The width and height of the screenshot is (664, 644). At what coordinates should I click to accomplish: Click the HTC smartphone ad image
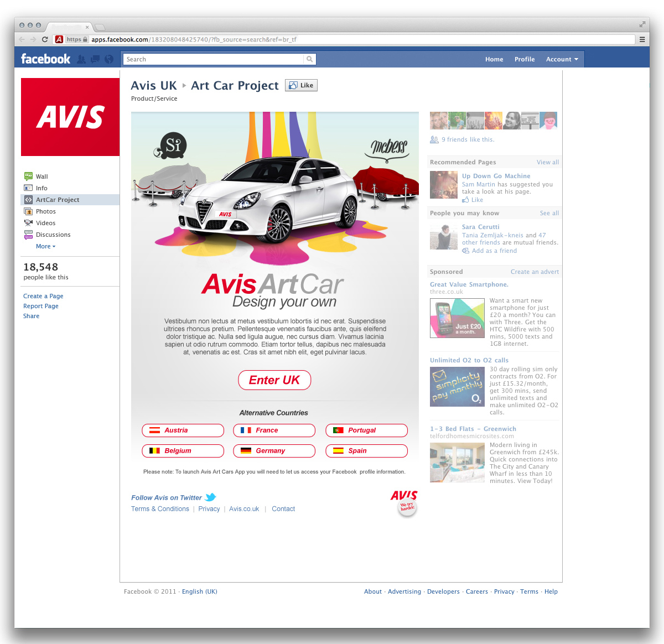[457, 318]
